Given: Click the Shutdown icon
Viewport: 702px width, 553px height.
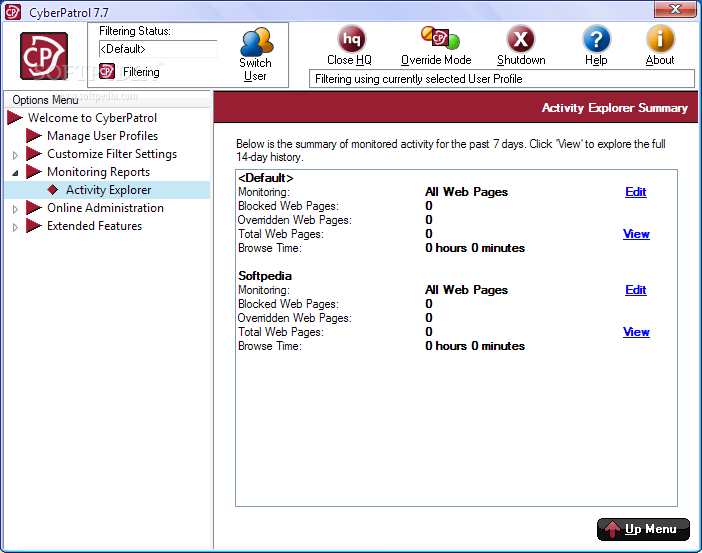Looking at the screenshot, I should (520, 39).
